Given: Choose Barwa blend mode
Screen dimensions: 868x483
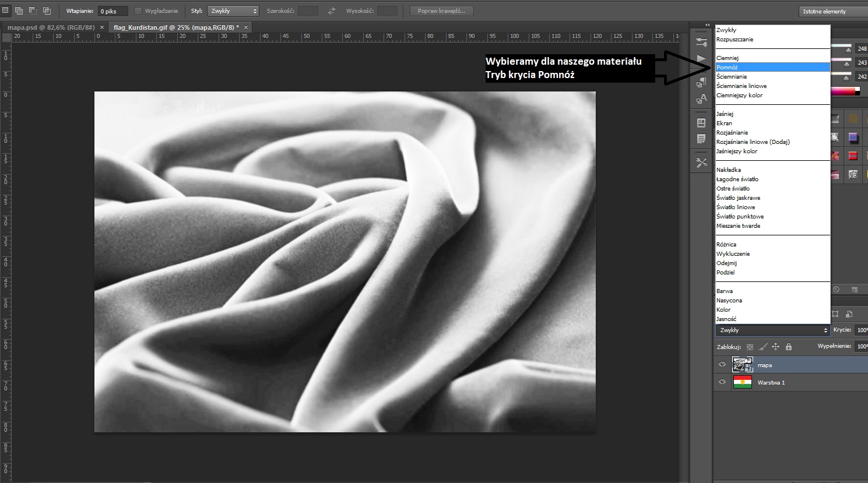Looking at the screenshot, I should click(x=772, y=291).
